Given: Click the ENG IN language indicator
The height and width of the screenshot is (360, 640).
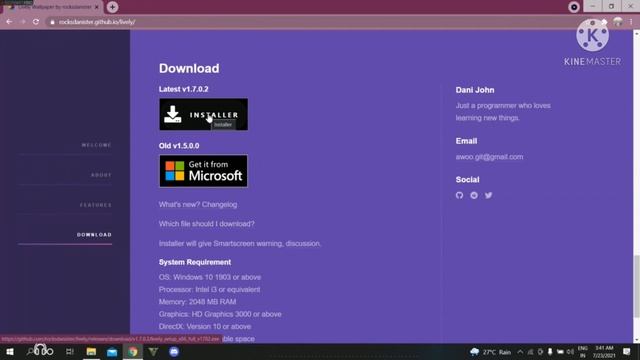Looking at the screenshot, I should 583,352.
